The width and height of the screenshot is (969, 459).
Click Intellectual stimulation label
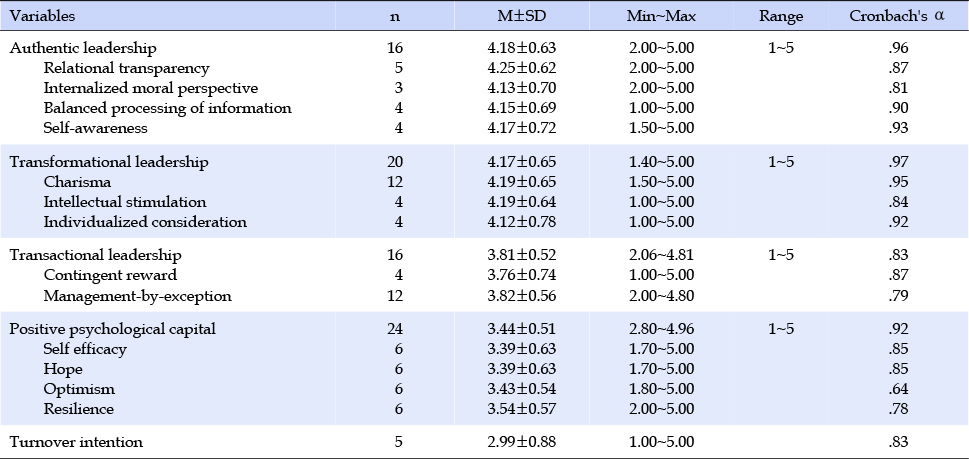tap(125, 202)
